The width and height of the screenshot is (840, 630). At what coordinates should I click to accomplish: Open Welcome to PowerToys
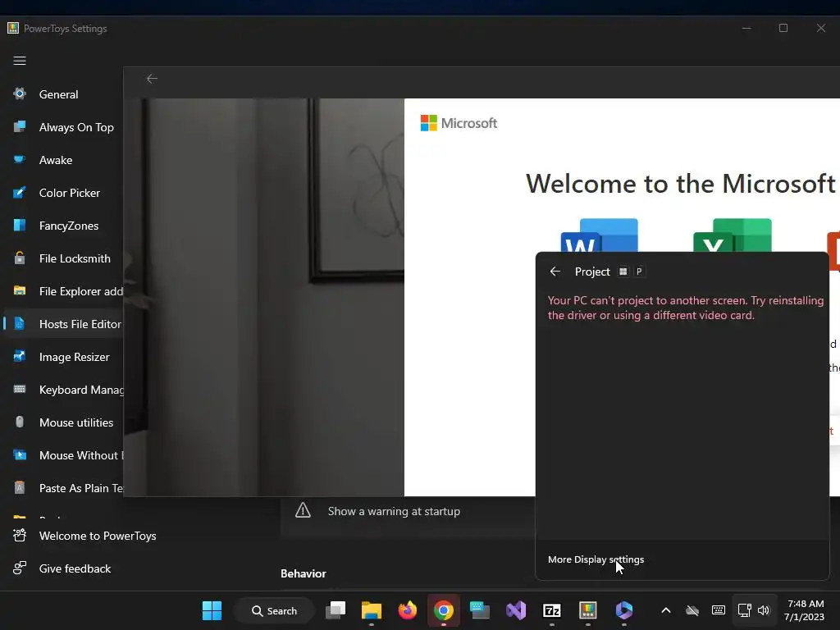98,536
